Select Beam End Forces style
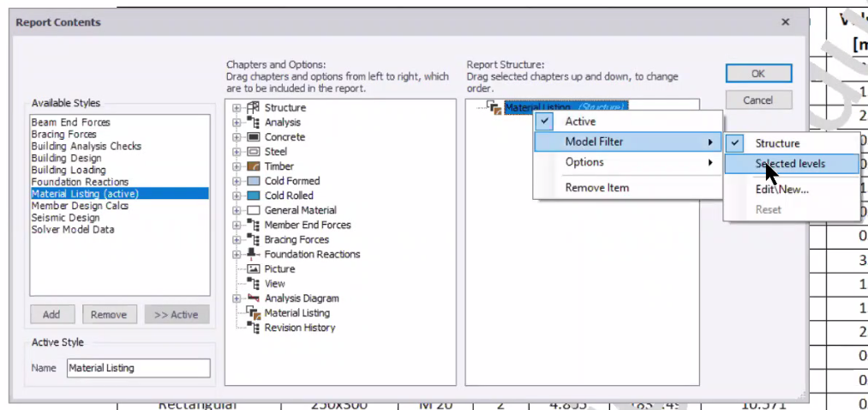This screenshot has width=868, height=410. click(120, 123)
